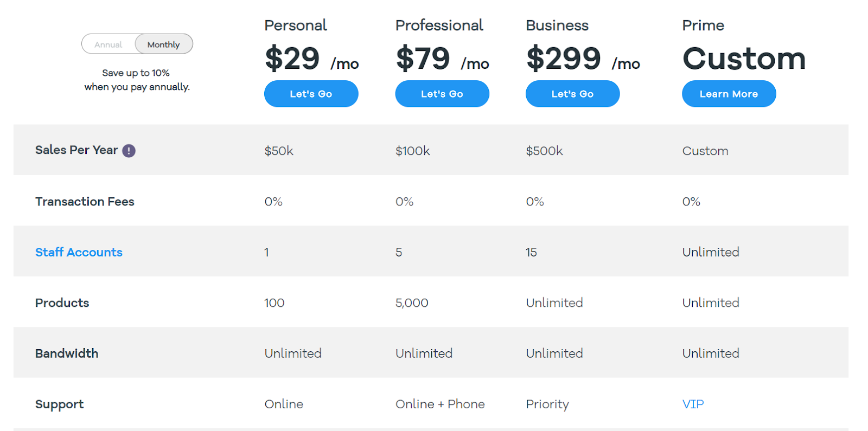Select the Bandwidth row label
This screenshot has height=431, width=868.
67,353
